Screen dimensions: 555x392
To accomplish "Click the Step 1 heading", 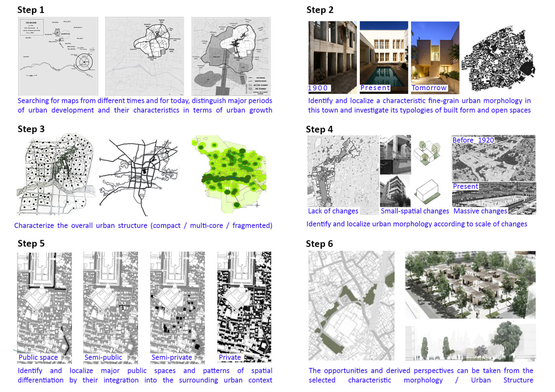I will tap(31, 10).
